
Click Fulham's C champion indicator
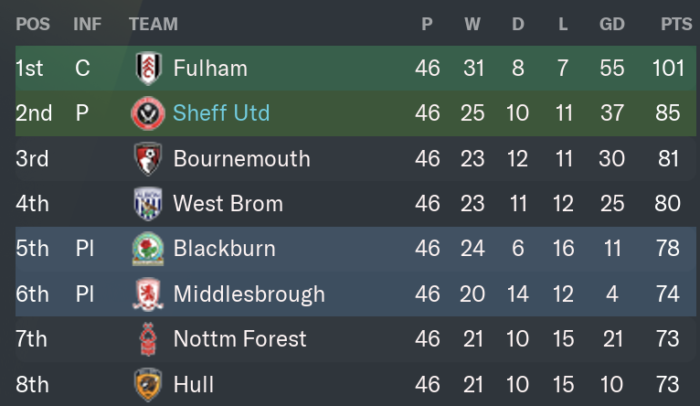[x=83, y=68]
